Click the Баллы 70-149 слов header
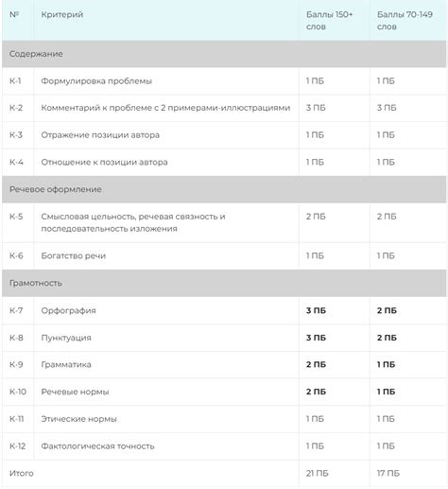Screen dimensions: 448x489 coord(405,21)
